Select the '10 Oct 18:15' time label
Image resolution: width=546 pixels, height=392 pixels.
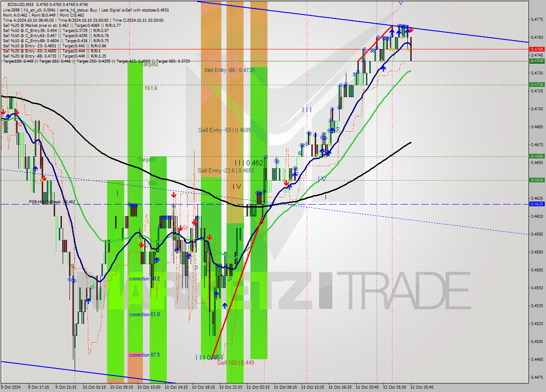coord(203,387)
